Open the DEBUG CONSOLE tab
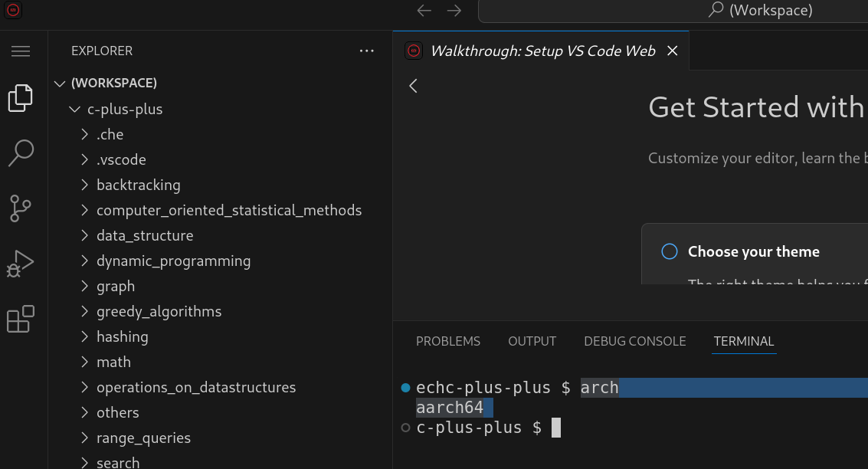This screenshot has height=469, width=868. click(x=634, y=341)
